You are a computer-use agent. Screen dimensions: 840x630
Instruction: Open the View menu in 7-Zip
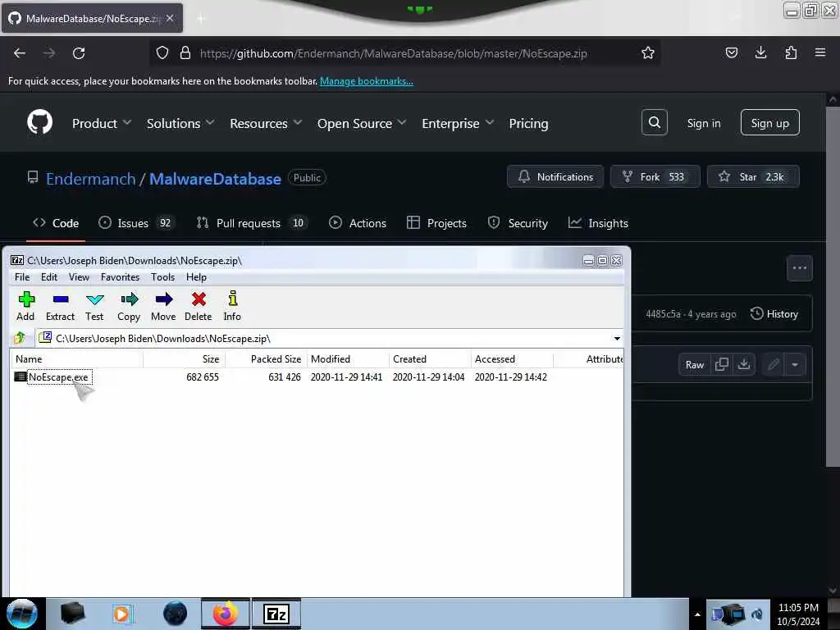[x=79, y=277]
